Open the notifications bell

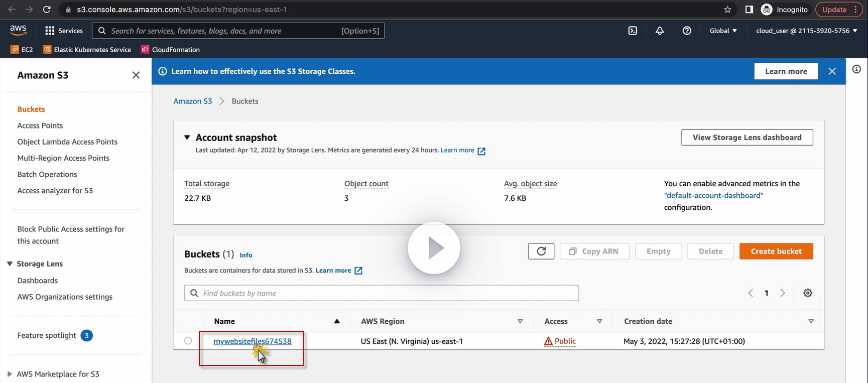pyautogui.click(x=660, y=31)
